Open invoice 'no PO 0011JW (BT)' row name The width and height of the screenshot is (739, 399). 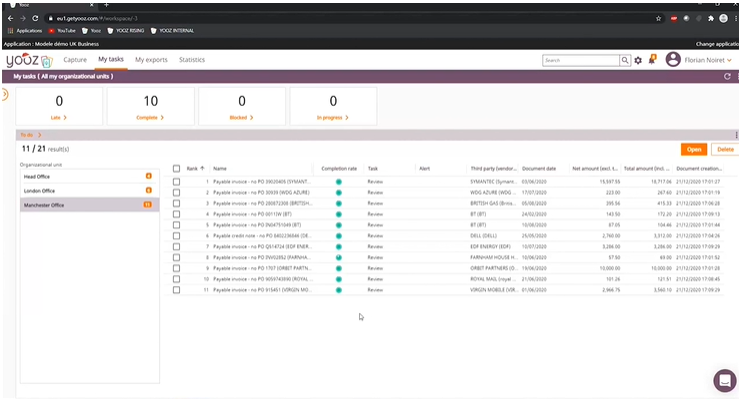(x=252, y=214)
